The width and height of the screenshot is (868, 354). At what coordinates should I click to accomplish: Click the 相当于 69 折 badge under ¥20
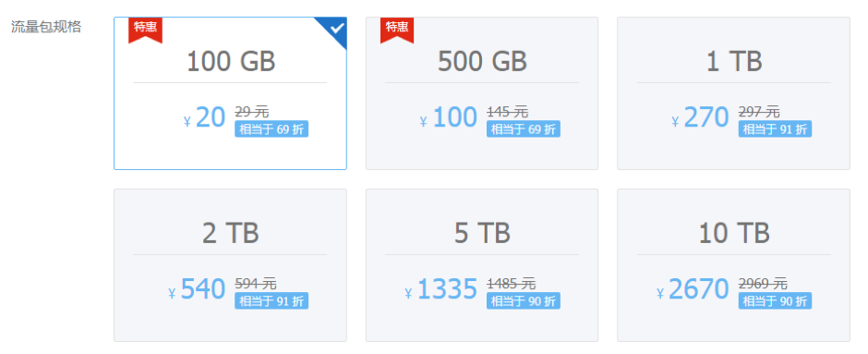271,129
